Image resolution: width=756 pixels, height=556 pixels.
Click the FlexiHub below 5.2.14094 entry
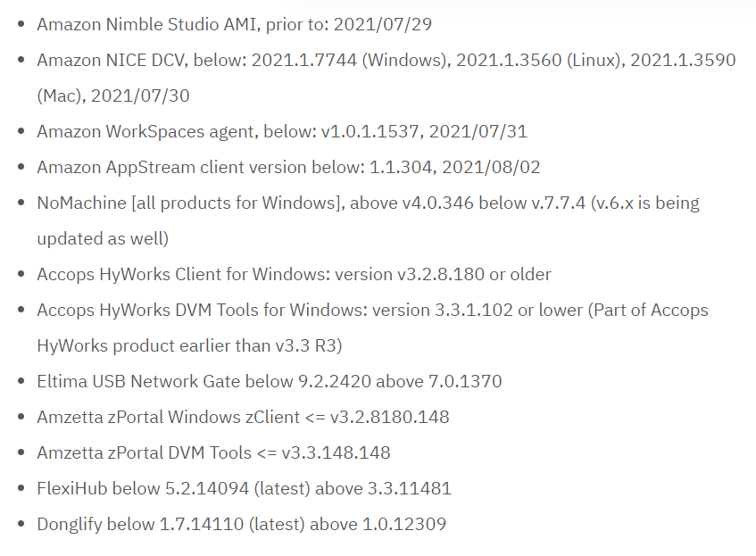244,488
